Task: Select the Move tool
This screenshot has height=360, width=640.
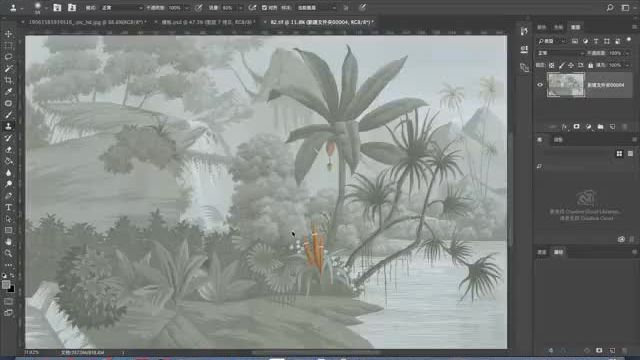Action: click(x=8, y=34)
